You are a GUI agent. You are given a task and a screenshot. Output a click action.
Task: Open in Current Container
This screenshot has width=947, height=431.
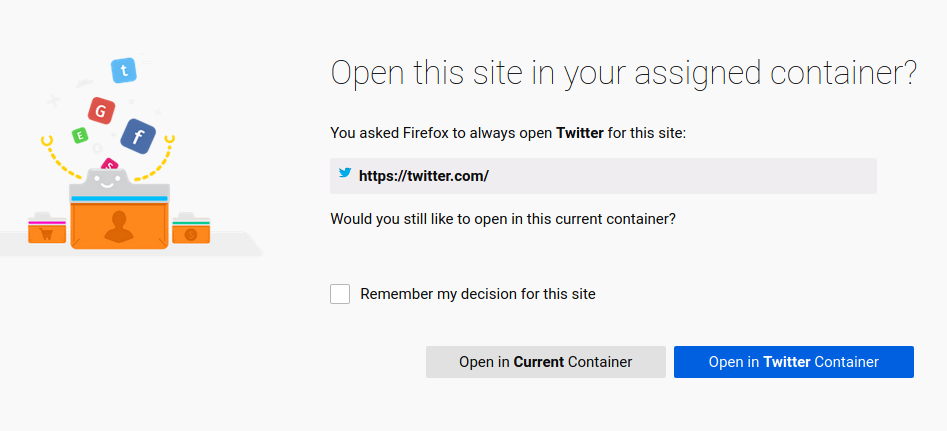[x=545, y=362]
